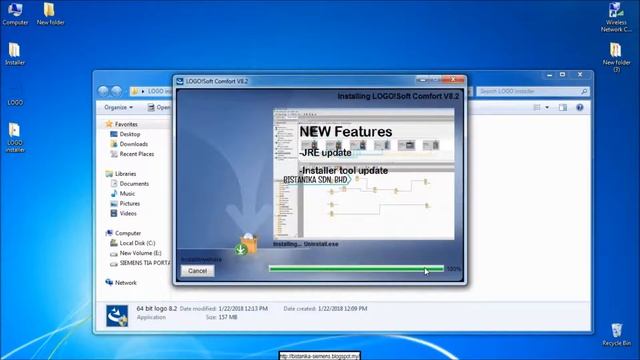Image resolution: width=640 pixels, height=360 pixels.
Task: Open Downloads in Favorites
Action: pos(129,144)
